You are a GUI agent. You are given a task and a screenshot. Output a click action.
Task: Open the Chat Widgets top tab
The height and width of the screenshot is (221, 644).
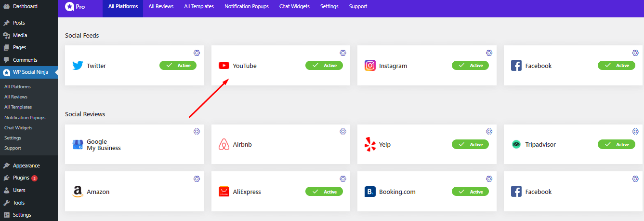pyautogui.click(x=294, y=7)
